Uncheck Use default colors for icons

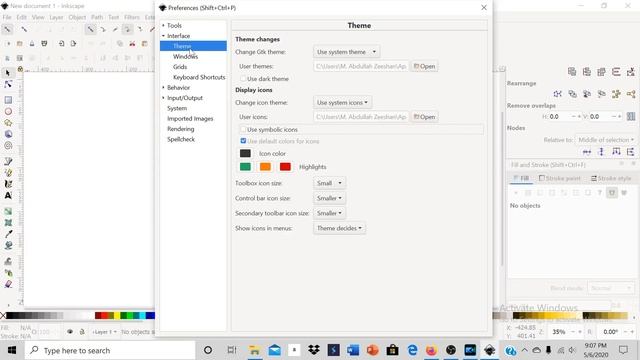[243, 141]
